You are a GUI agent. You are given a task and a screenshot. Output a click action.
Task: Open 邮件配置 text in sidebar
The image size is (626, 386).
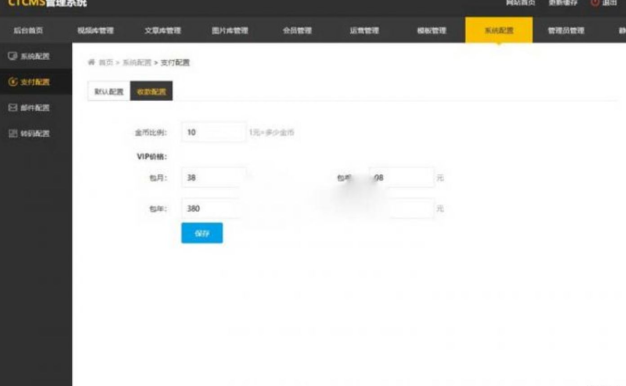click(x=35, y=108)
